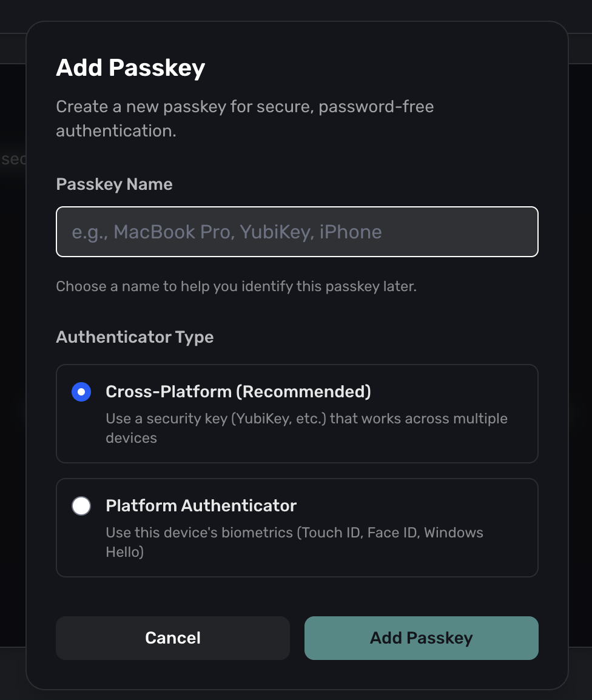Select the Platform Authenticator radio button
This screenshot has width=592, height=700.
(x=81, y=505)
